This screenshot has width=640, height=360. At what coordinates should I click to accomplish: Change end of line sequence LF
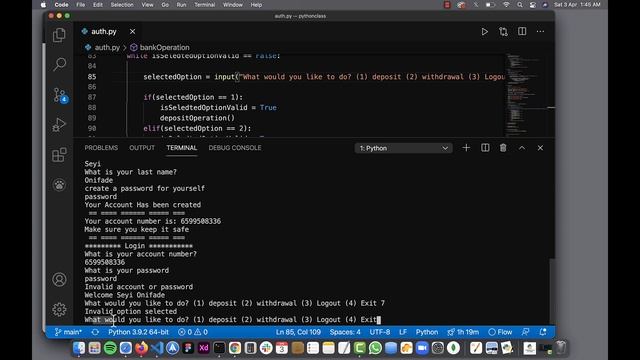pos(403,332)
